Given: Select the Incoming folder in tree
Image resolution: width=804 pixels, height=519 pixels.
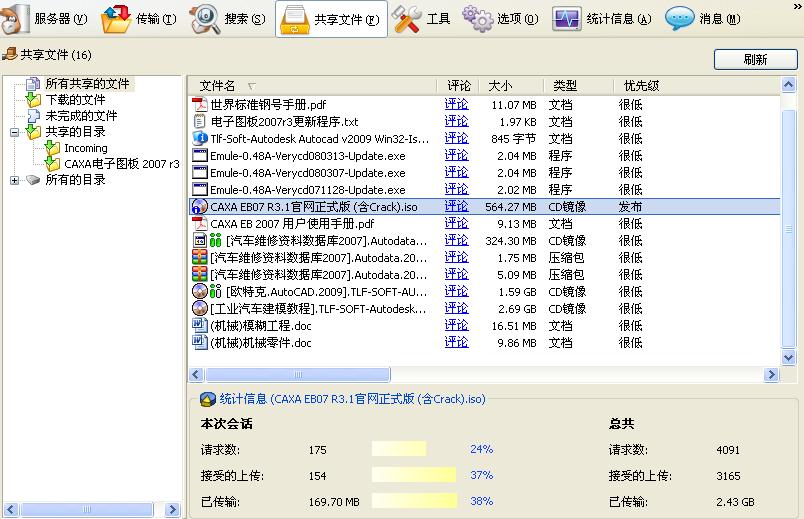Looking at the screenshot, I should click(86, 148).
